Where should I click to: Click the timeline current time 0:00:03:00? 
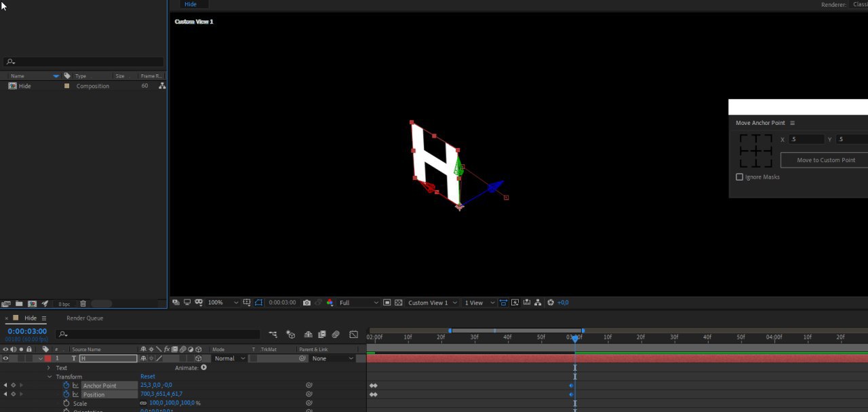(27, 331)
